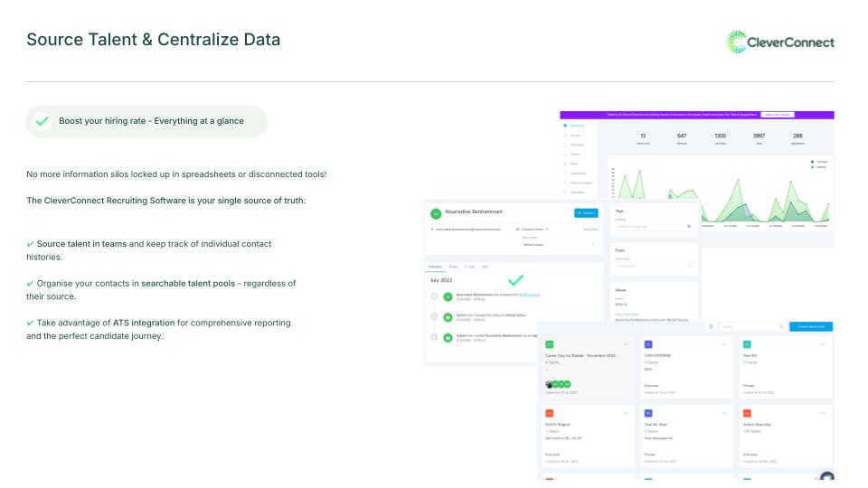Open the Pools add-to-pool dropdown
Screen dimensions: 868x488
pos(653,266)
